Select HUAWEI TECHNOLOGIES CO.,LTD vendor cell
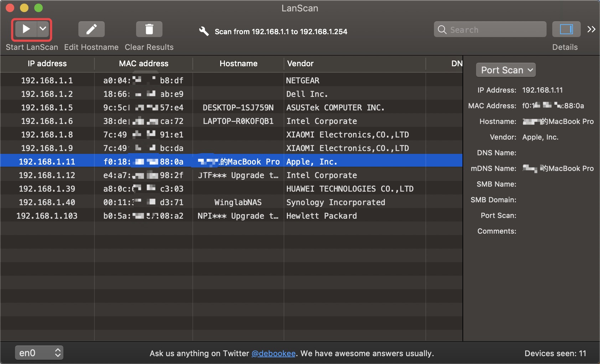600x364 pixels. (x=350, y=189)
